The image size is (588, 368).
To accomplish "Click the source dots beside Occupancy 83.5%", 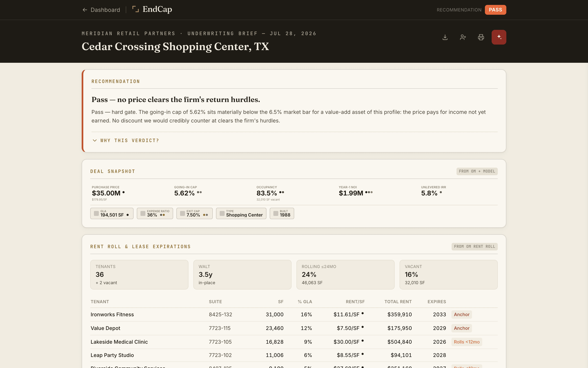I will click(282, 192).
